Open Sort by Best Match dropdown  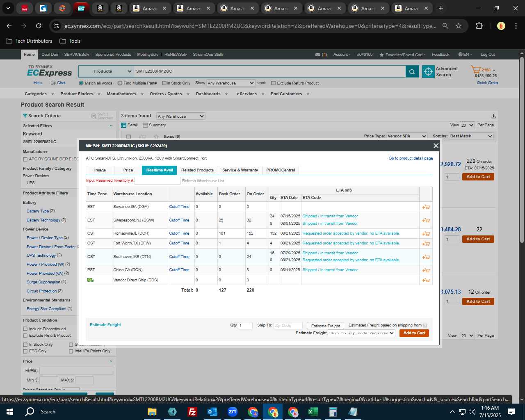471,136
